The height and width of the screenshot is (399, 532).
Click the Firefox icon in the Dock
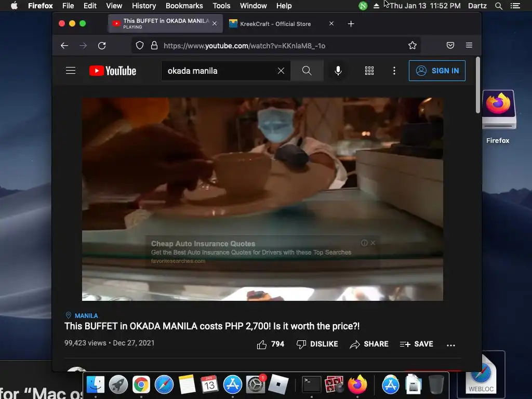click(x=357, y=384)
